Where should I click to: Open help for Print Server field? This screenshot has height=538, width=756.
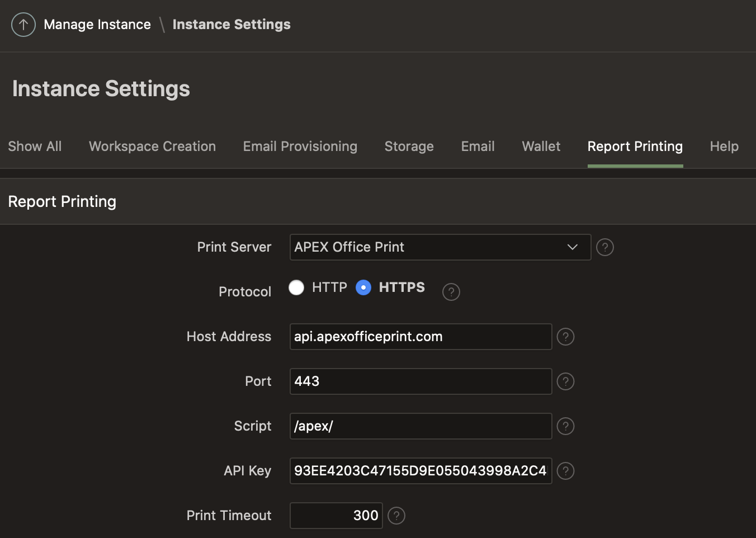click(x=605, y=247)
